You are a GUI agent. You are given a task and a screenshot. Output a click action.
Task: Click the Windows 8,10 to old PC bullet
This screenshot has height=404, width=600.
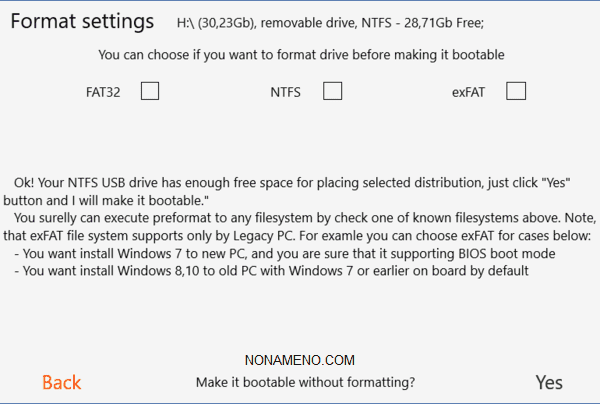pos(270,269)
